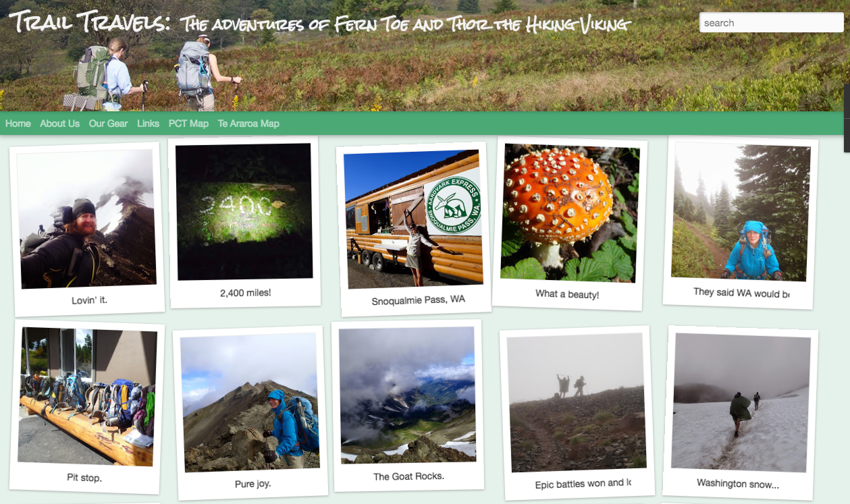Click the dark scrollbar handle at right edge
850x504 pixels.
point(847,118)
